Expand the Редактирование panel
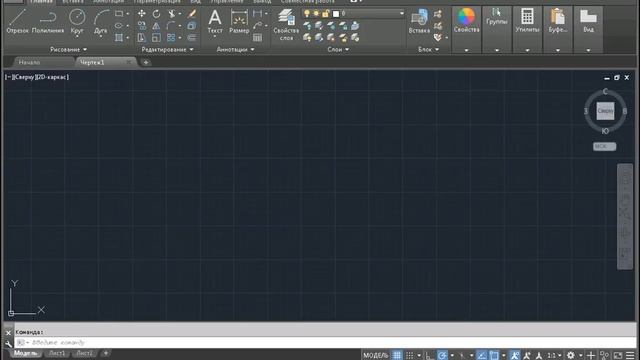640x360 pixels. pos(167,49)
